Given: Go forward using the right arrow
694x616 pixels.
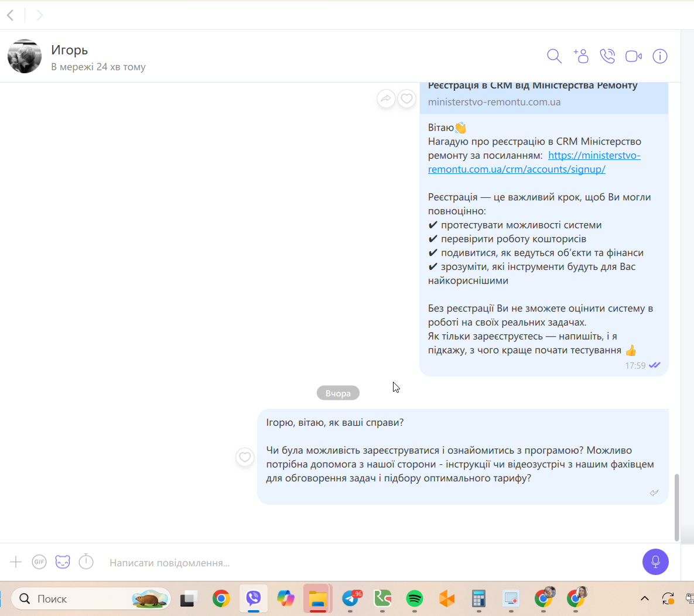Looking at the screenshot, I should point(39,15).
